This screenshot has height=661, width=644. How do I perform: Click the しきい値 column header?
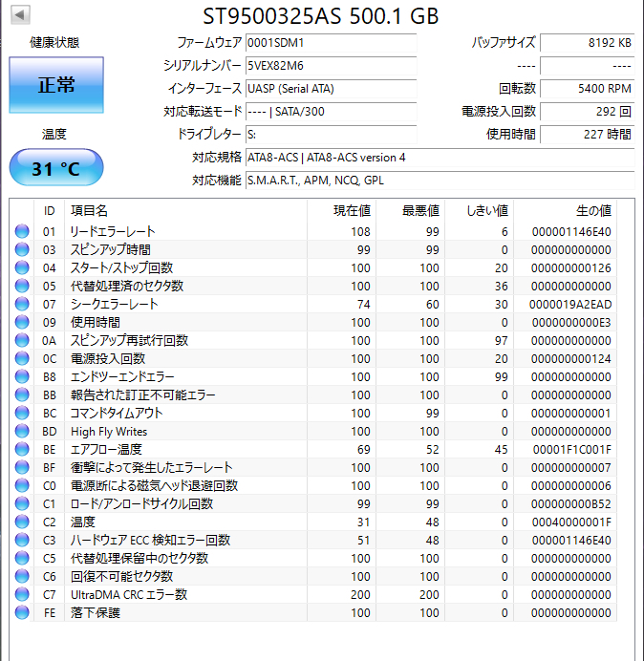pos(479,210)
